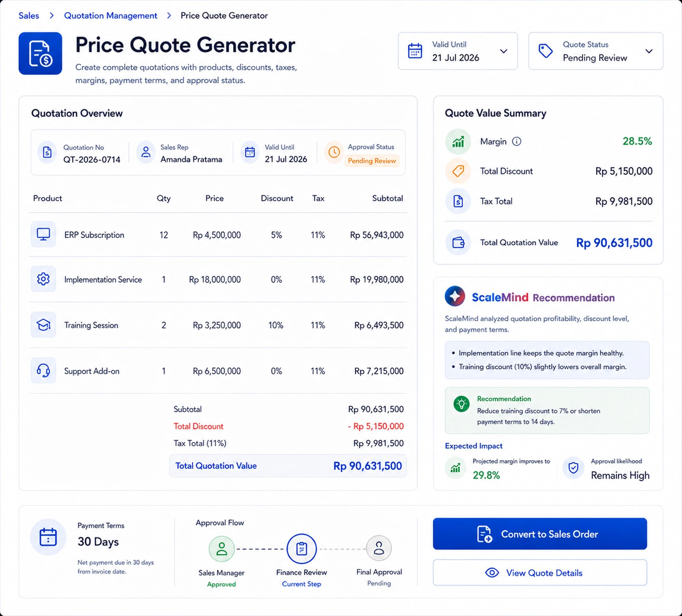This screenshot has height=616, width=682.
Task: Click the Approval Status clock icon
Action: click(334, 152)
